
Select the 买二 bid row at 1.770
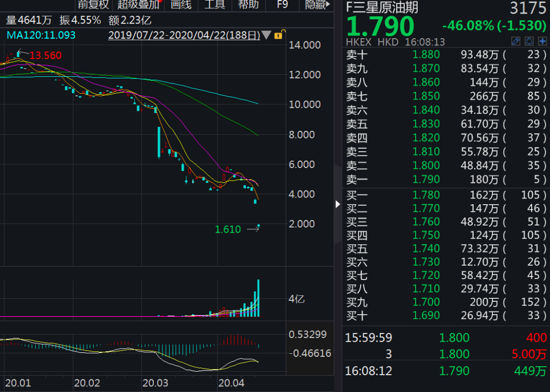click(x=446, y=208)
